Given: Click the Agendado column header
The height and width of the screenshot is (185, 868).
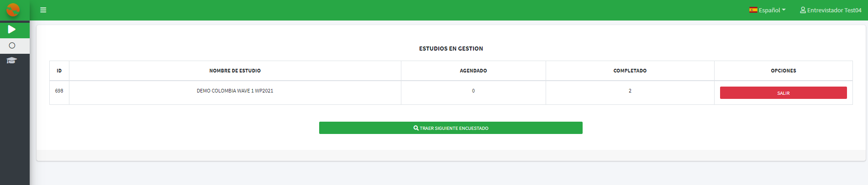Looking at the screenshot, I should point(473,71).
